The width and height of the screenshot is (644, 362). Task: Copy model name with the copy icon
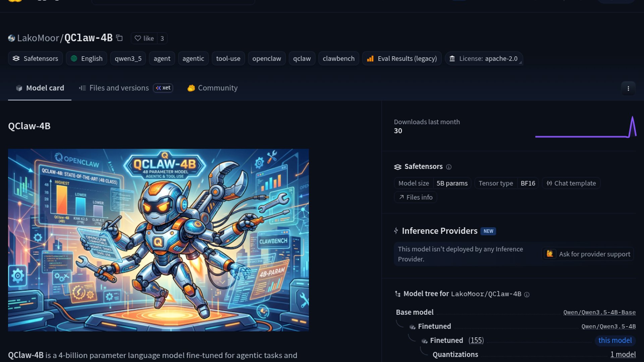(119, 38)
